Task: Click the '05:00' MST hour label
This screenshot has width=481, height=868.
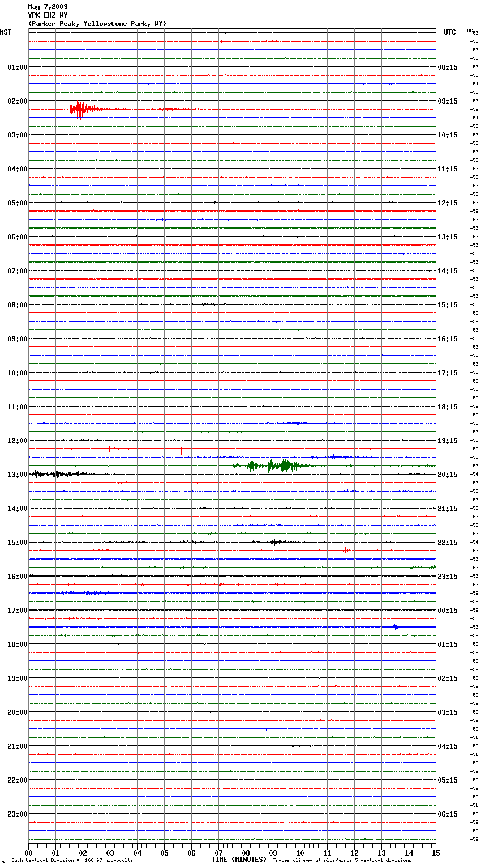Action: point(18,203)
